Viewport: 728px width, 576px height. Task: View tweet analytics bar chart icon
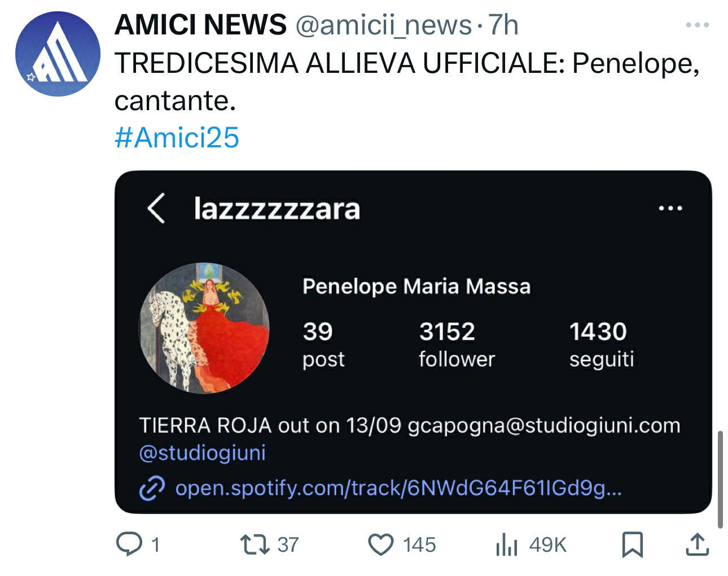click(x=506, y=545)
